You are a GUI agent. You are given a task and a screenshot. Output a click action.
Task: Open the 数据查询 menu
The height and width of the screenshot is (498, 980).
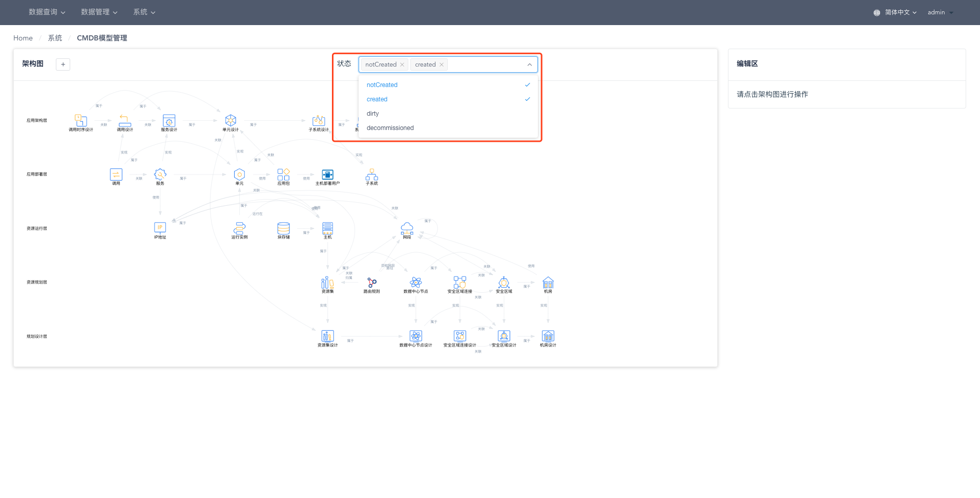click(47, 12)
